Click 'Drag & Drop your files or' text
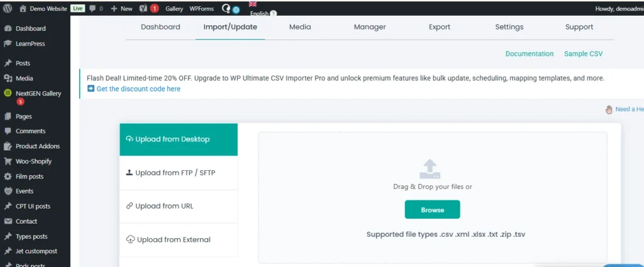 (x=433, y=187)
